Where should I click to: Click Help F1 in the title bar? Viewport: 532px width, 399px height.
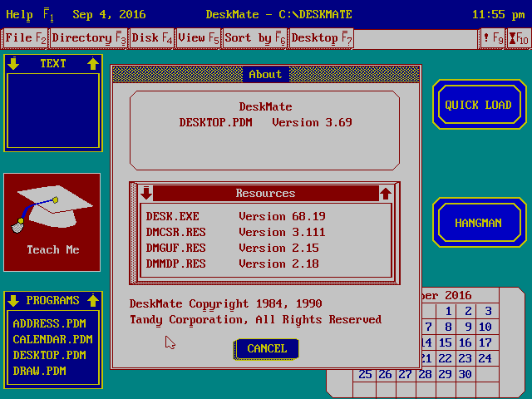pyautogui.click(x=30, y=15)
